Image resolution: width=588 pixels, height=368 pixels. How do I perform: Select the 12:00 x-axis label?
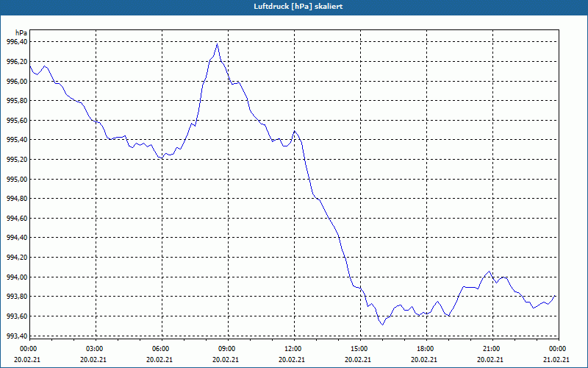coord(293,349)
